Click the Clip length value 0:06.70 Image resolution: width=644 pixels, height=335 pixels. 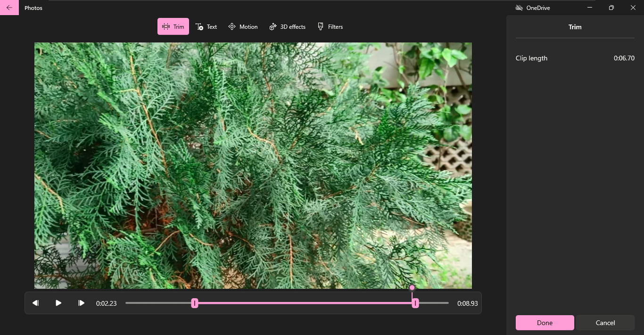[x=625, y=58]
